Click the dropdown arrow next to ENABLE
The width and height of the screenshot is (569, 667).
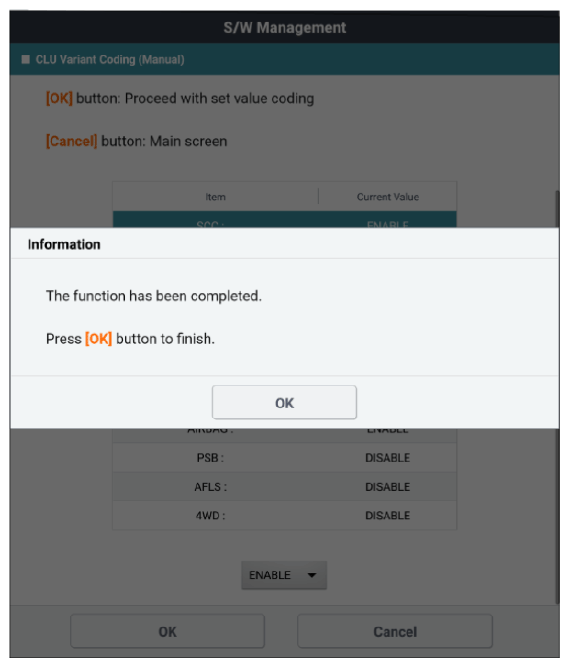tap(312, 575)
